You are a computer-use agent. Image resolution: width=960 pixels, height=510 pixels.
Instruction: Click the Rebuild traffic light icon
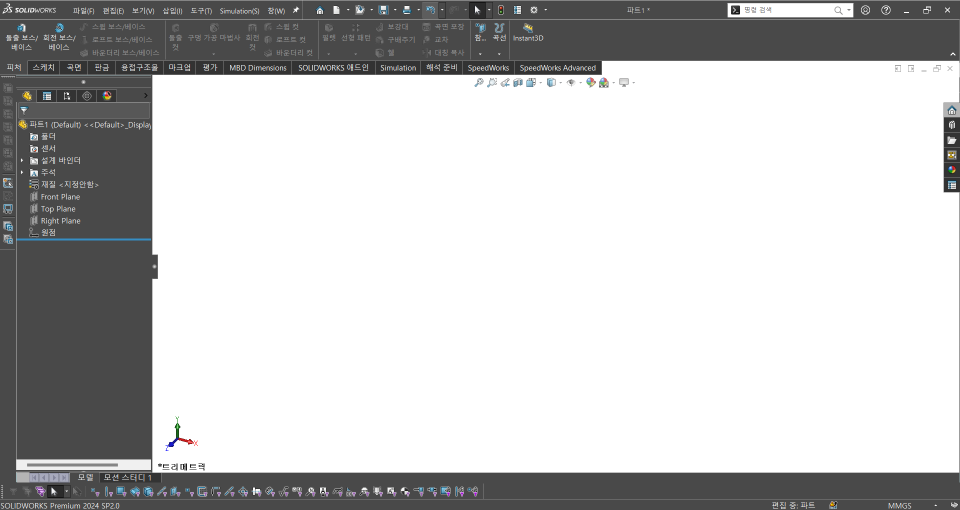pos(501,10)
